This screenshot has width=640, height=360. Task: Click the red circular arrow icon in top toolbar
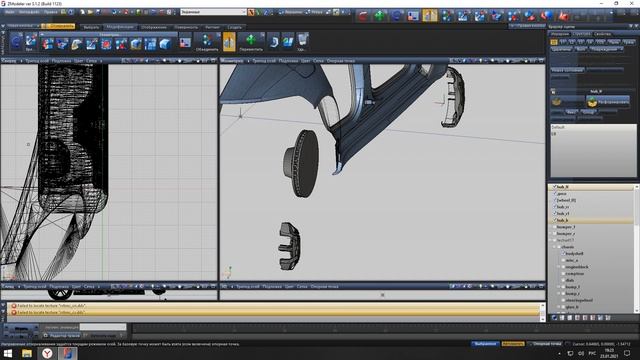[x=363, y=16]
